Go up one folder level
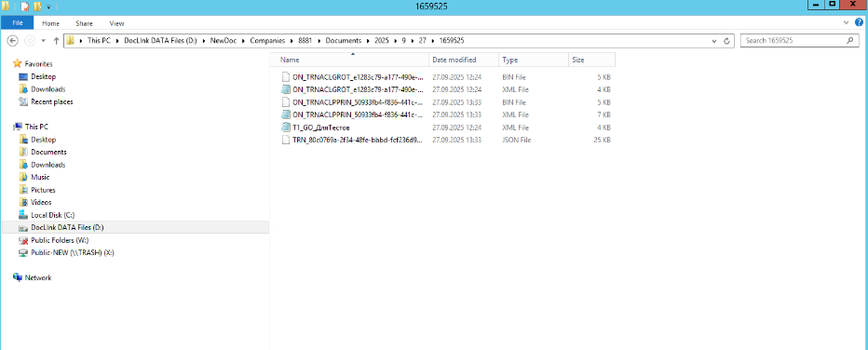The width and height of the screenshot is (868, 350). click(x=56, y=41)
